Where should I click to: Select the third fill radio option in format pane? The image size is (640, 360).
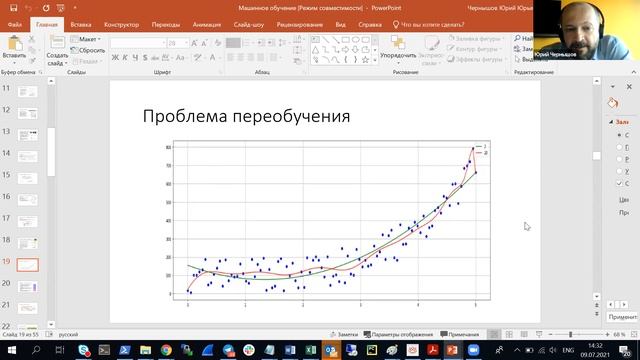click(x=619, y=159)
